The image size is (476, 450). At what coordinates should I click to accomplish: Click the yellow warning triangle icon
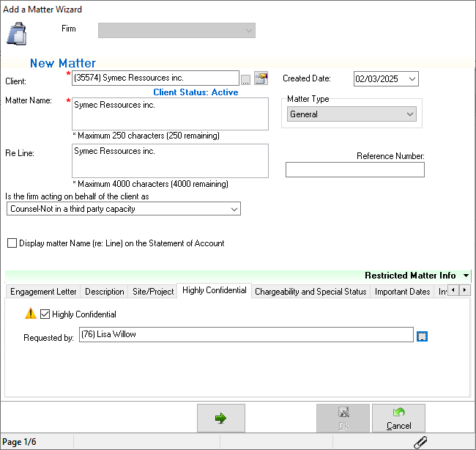[x=31, y=314]
